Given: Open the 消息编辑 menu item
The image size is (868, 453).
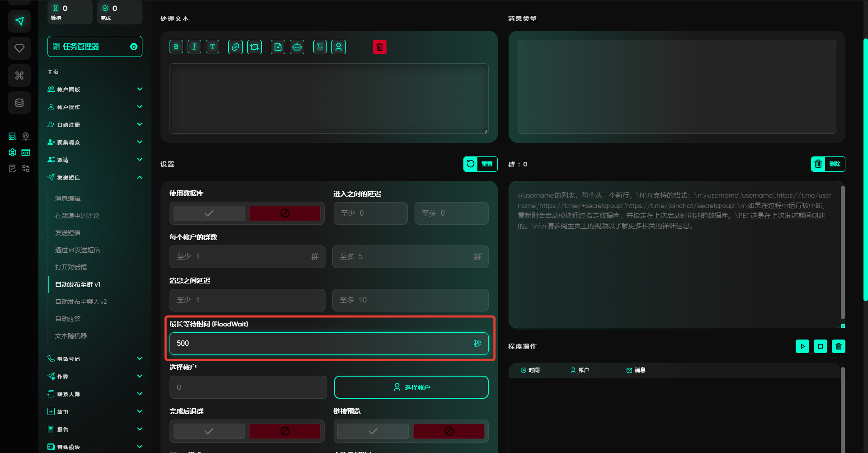Looking at the screenshot, I should (68, 198).
